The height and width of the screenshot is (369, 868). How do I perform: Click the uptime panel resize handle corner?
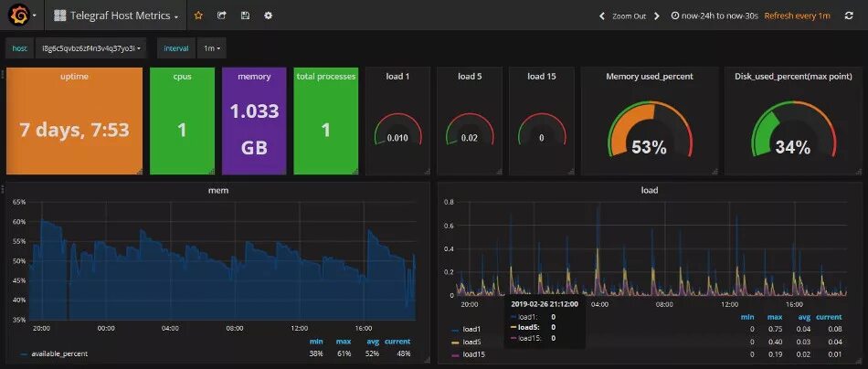139,172
